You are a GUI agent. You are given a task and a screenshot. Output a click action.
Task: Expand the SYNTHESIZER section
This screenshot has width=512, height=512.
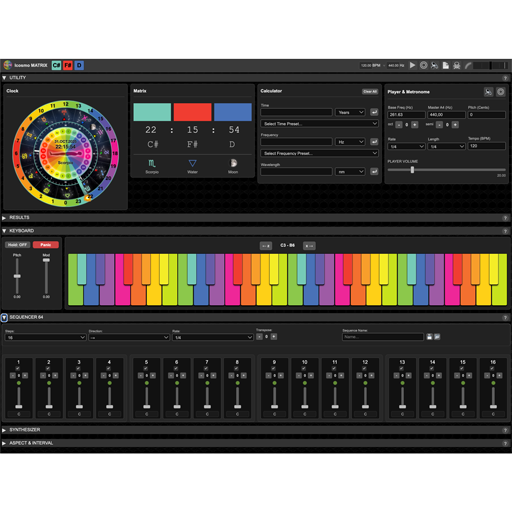(4, 430)
